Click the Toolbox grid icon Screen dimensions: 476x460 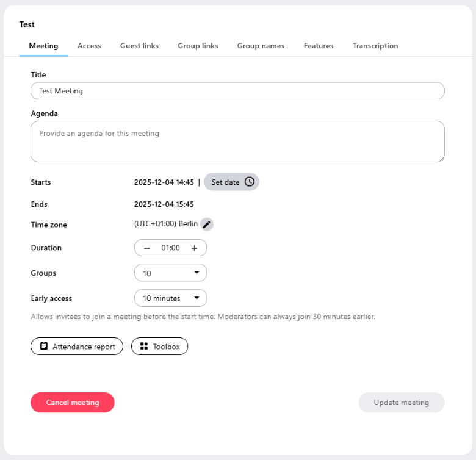point(144,347)
